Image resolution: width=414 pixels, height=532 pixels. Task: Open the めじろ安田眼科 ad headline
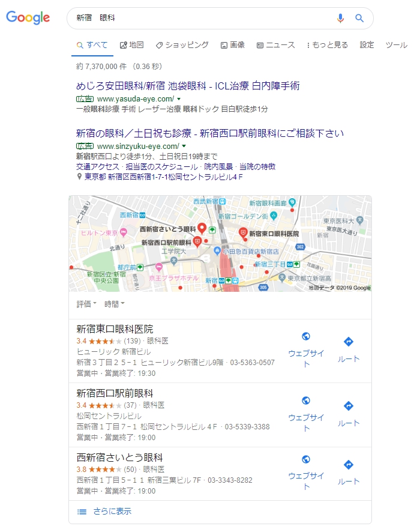pyautogui.click(x=188, y=86)
